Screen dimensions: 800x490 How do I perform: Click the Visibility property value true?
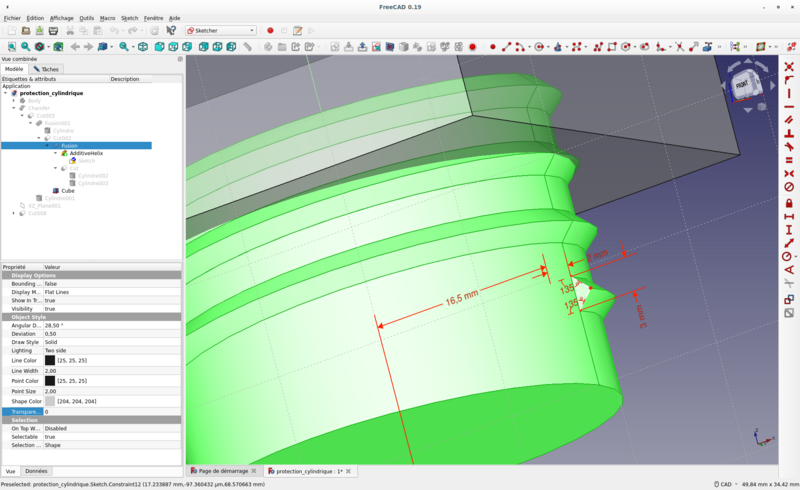coord(50,309)
